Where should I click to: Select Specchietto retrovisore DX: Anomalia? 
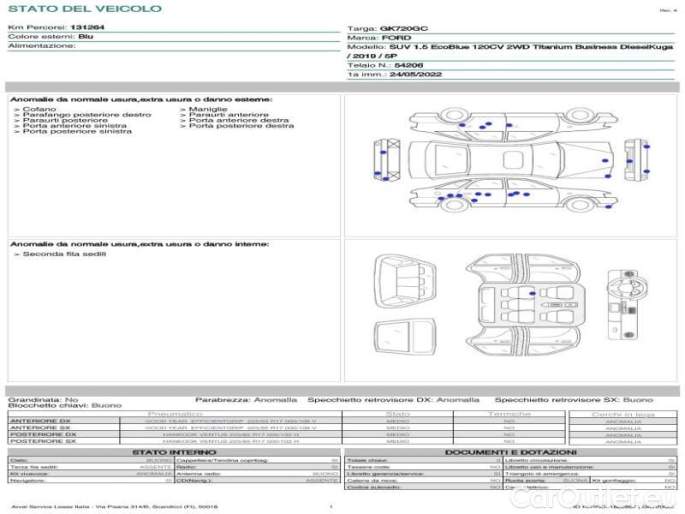pyautogui.click(x=394, y=400)
